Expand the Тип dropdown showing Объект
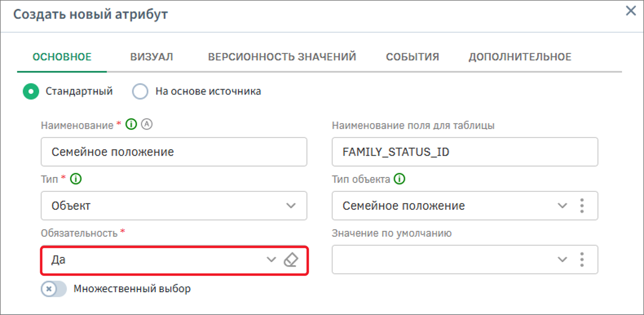Screen dimensions: 644x315 point(291,206)
